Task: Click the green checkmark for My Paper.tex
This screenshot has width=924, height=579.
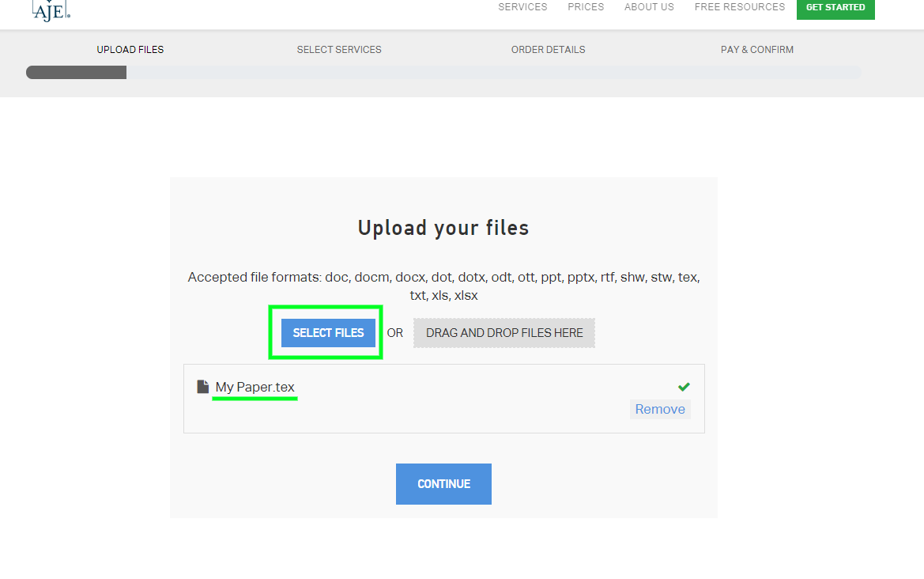Action: click(684, 387)
